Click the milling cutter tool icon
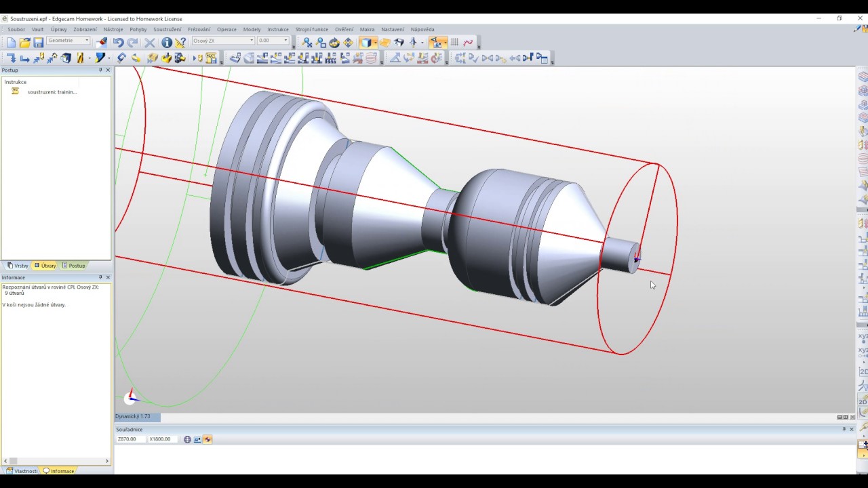This screenshot has width=868, height=488. pos(80,58)
